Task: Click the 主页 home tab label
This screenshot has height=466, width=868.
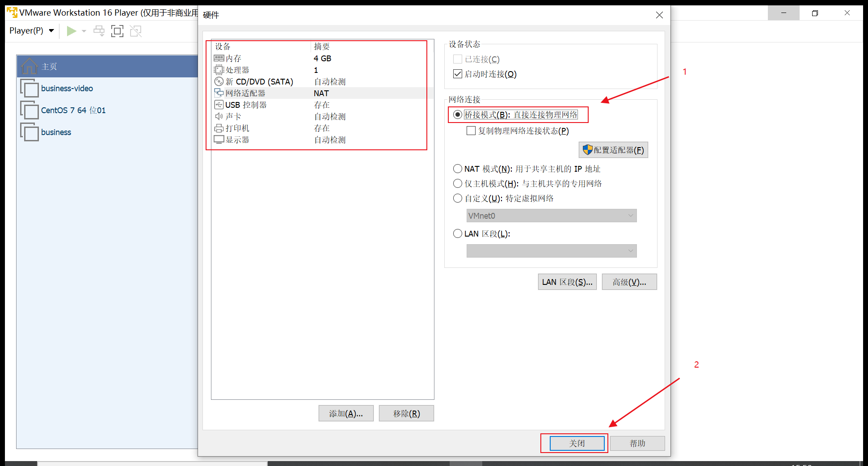Action: [49, 67]
